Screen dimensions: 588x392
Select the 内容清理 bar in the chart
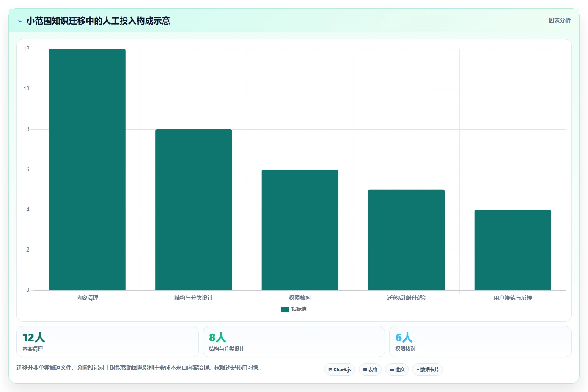click(87, 170)
